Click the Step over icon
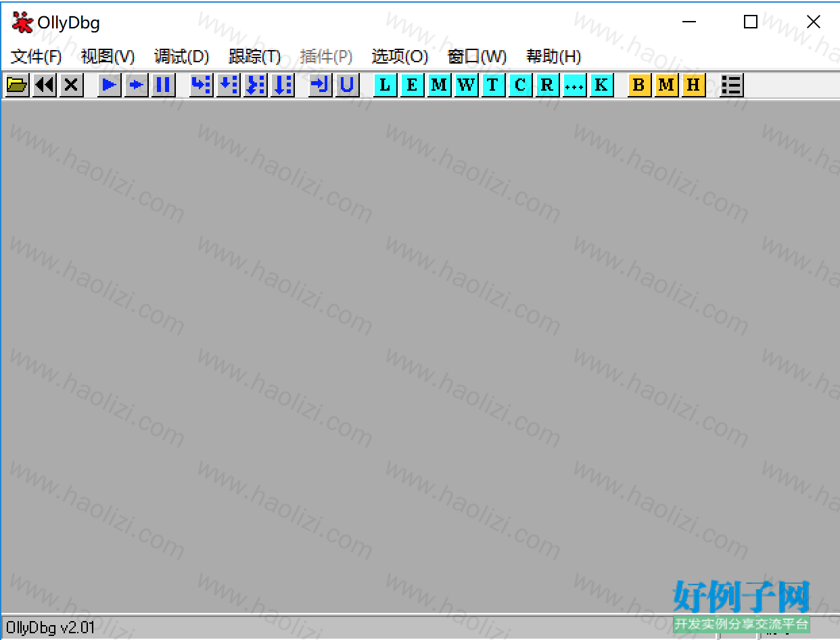Image resolution: width=840 pixels, height=640 pixels. [x=229, y=85]
